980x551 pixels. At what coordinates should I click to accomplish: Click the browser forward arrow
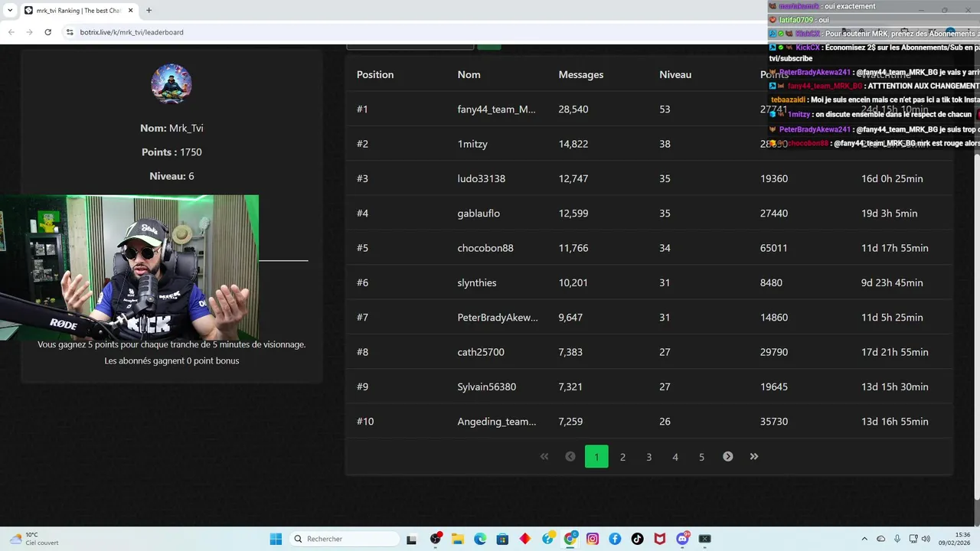click(x=29, y=32)
